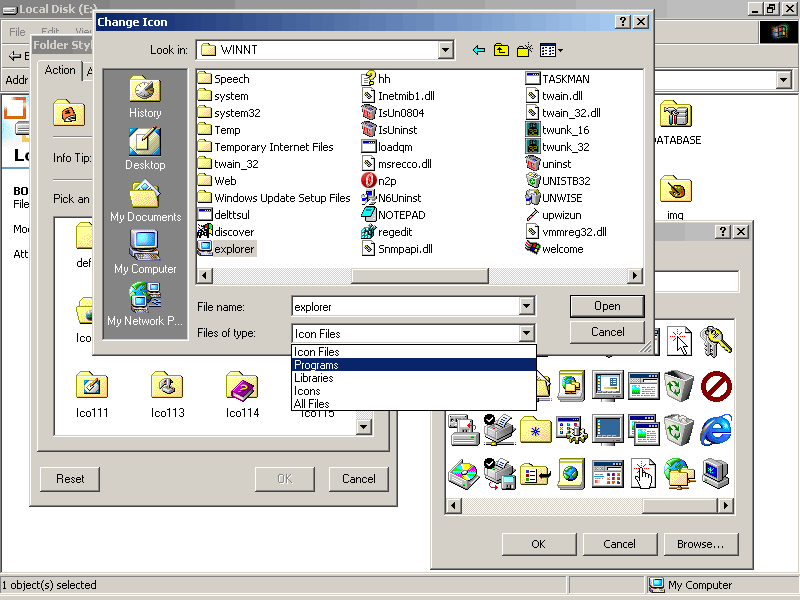Create a new folder in WINNT
The width and height of the screenshot is (800, 600).
point(524,50)
